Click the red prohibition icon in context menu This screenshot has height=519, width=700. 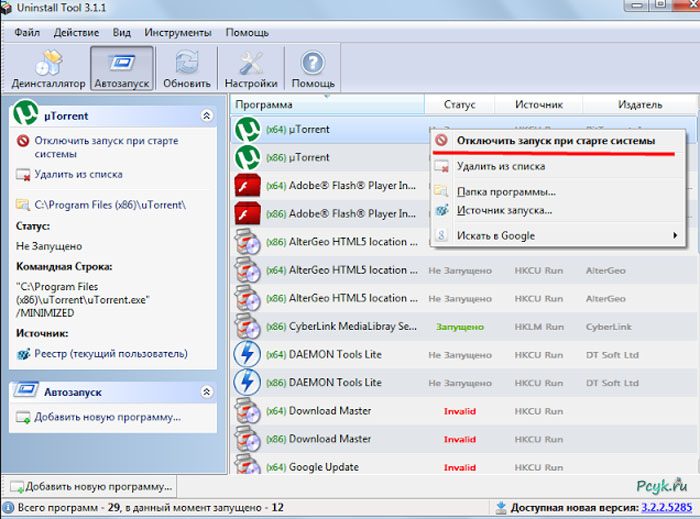click(x=442, y=140)
